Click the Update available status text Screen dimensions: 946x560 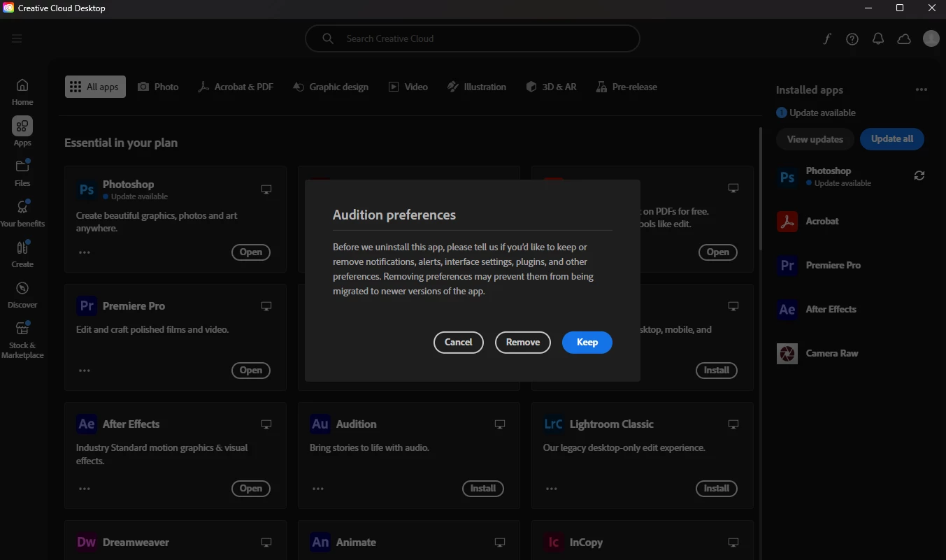[822, 113]
